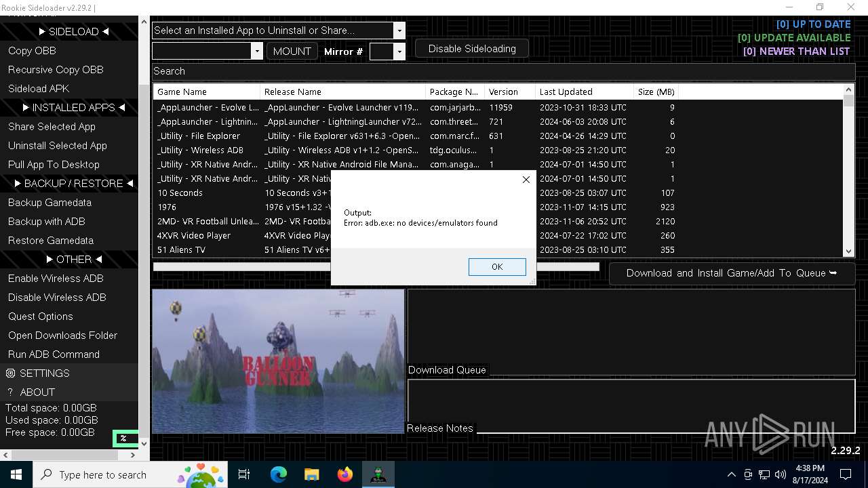Close the adb error dialog

(x=526, y=180)
